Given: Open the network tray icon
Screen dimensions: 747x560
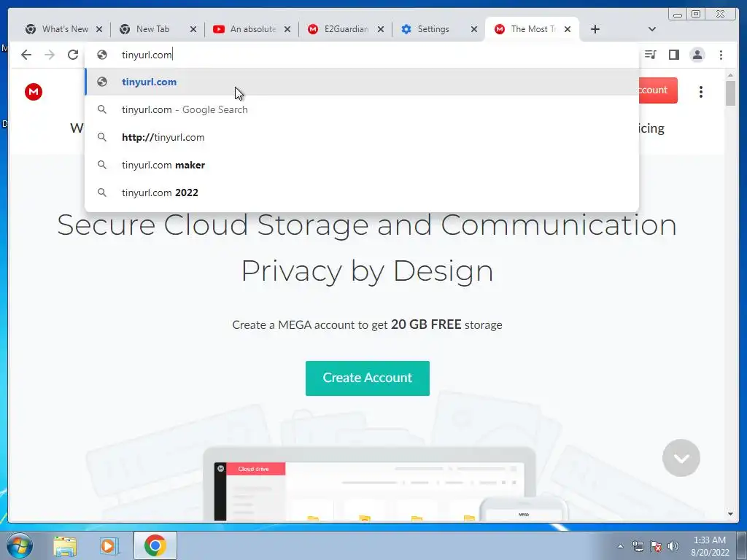Looking at the screenshot, I should coord(638,546).
